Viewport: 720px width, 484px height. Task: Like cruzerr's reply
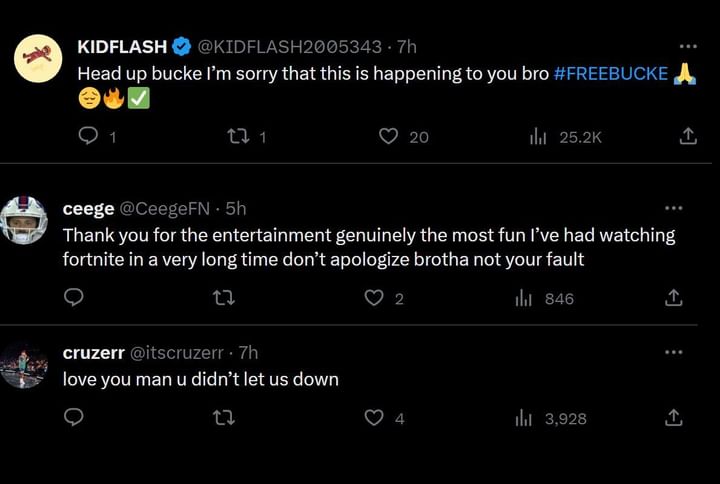click(374, 418)
